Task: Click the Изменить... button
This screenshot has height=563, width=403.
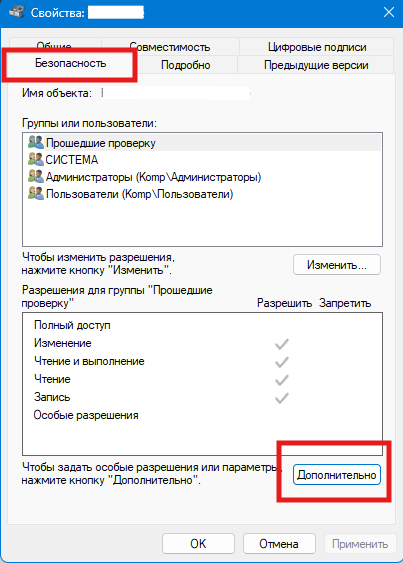Action: pyautogui.click(x=337, y=265)
